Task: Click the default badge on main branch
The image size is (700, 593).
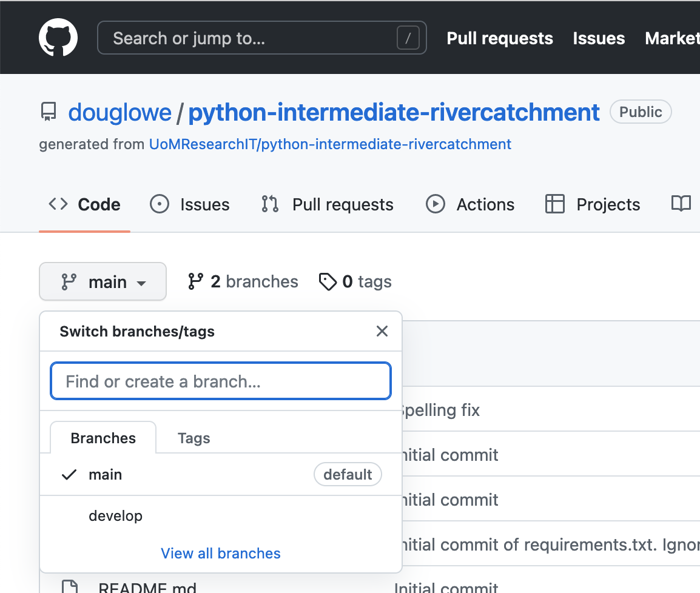Action: click(x=348, y=474)
